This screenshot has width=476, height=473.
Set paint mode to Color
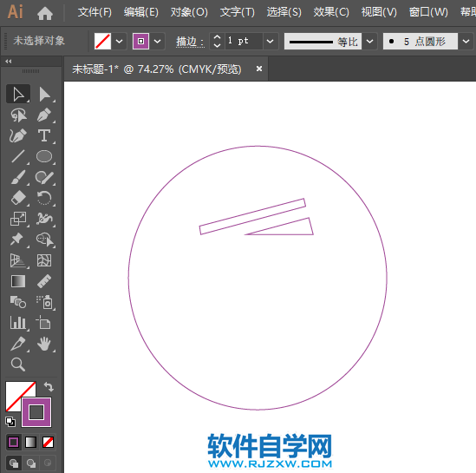pyautogui.click(x=13, y=442)
